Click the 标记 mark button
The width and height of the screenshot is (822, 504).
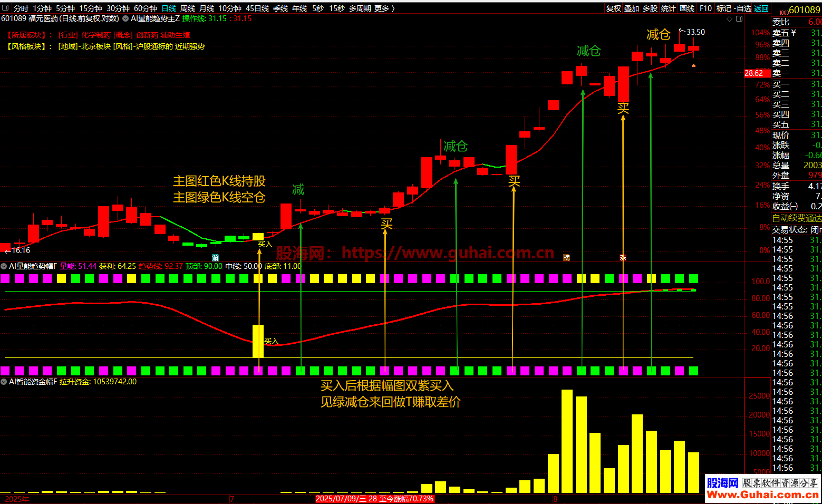[x=724, y=8]
